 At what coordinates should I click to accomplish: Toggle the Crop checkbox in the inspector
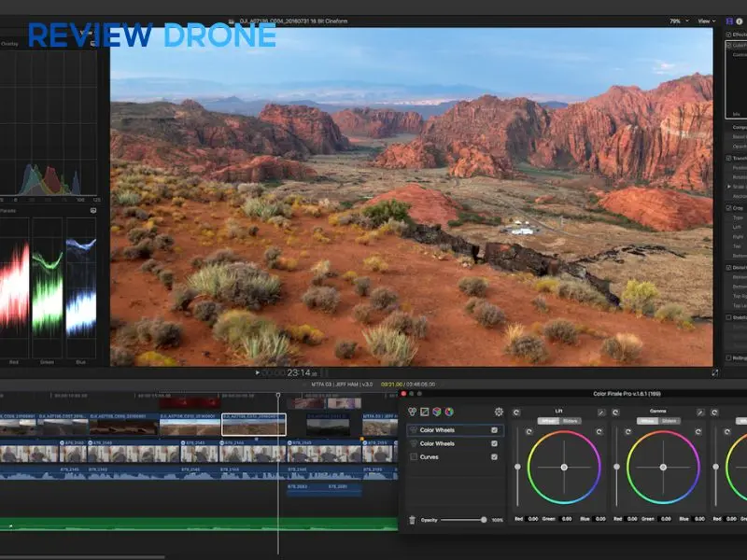click(x=728, y=208)
